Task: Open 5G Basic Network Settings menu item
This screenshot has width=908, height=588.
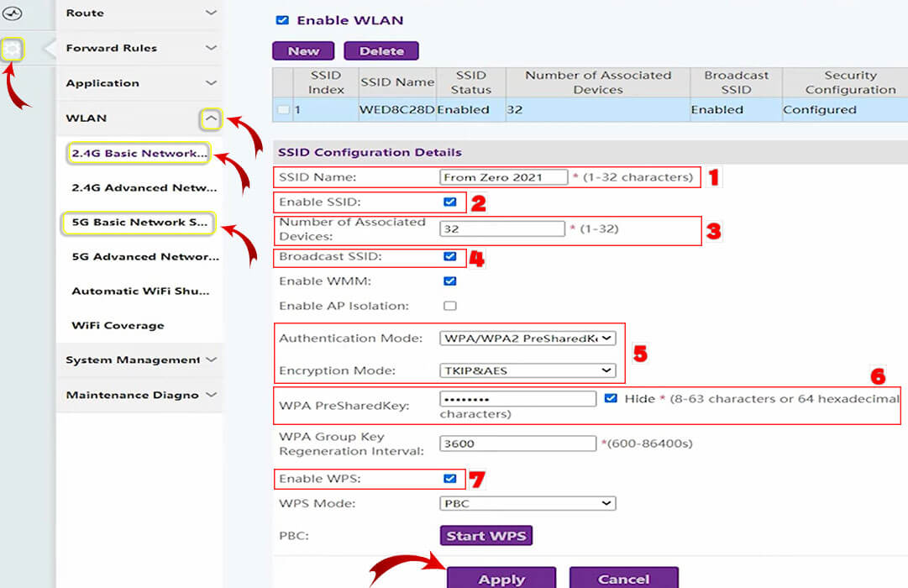Action: [139, 223]
